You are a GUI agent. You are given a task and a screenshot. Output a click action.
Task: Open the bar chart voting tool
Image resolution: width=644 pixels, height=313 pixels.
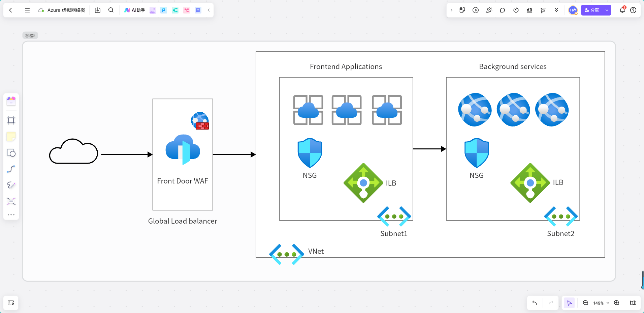tap(529, 10)
